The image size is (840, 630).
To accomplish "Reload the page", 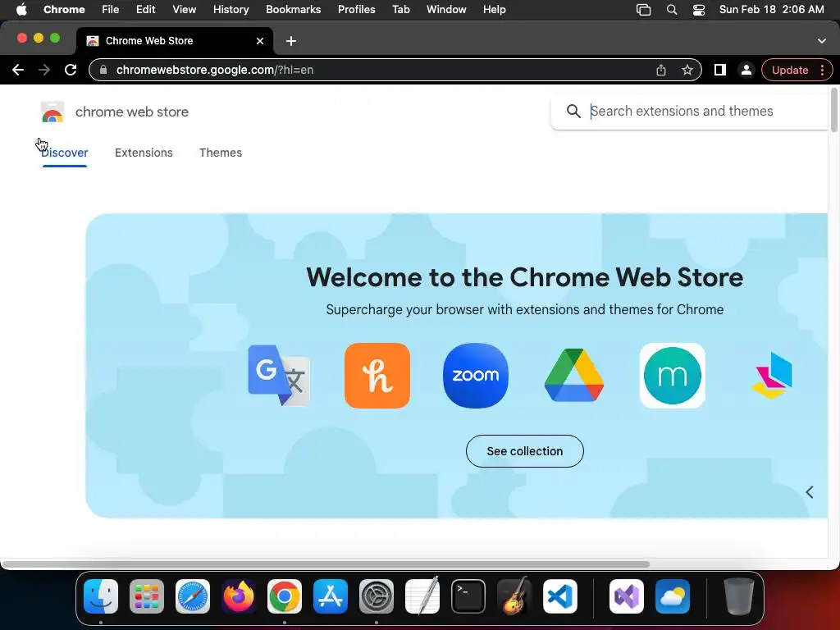I will (71, 70).
